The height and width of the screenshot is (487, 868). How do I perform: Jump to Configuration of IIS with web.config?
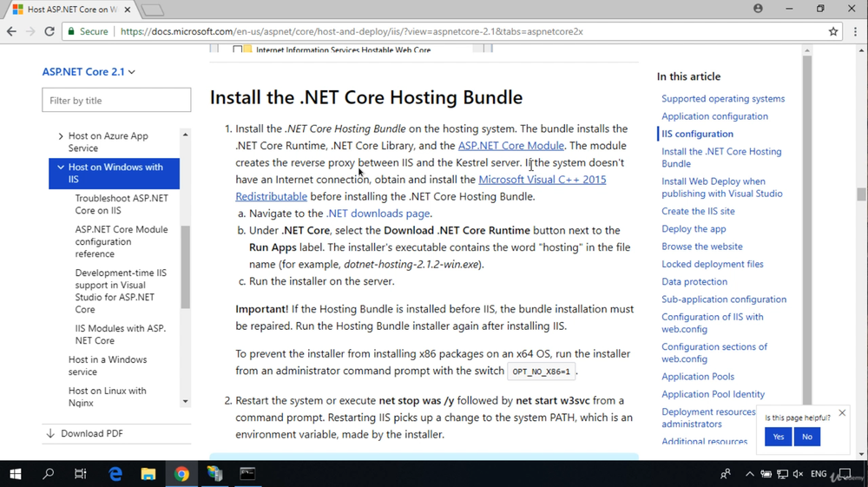pos(713,323)
